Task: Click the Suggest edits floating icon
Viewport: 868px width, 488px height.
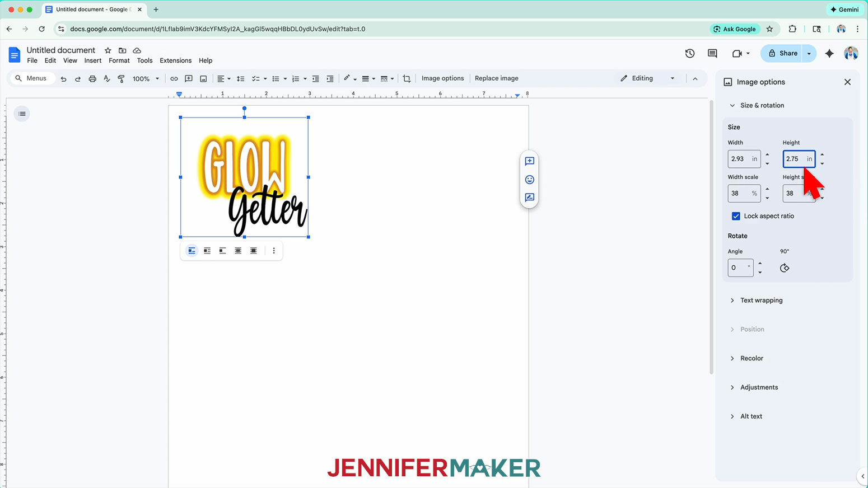Action: (x=529, y=198)
